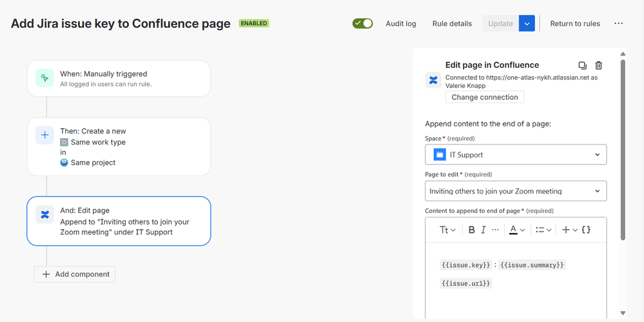
Task: Change the Confluence connection
Action: [x=485, y=97]
